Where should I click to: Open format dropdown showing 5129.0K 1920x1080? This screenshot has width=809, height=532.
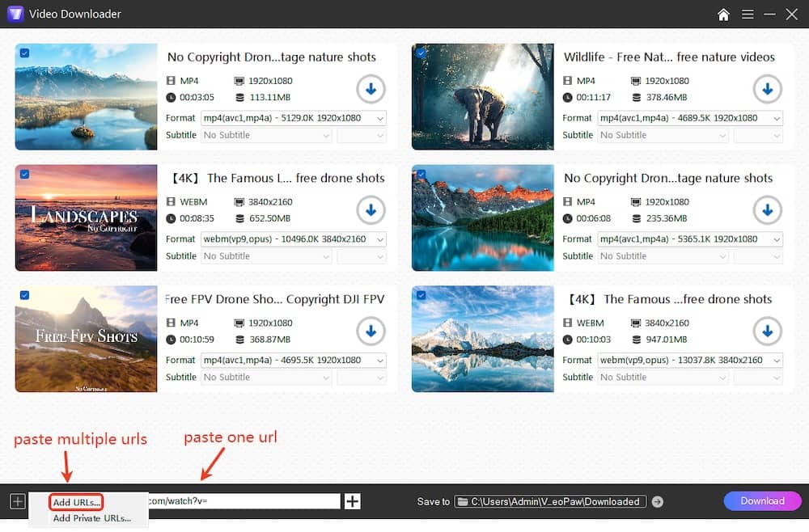click(293, 118)
